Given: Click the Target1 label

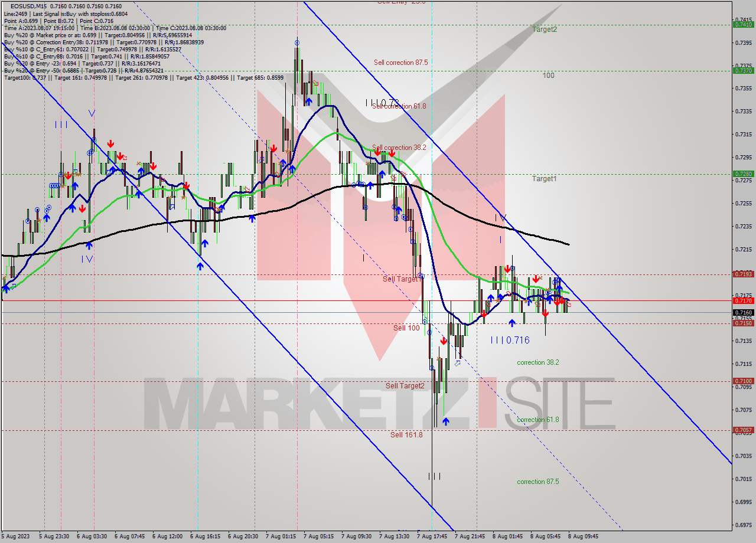Looking at the screenshot, I should pyautogui.click(x=544, y=178).
